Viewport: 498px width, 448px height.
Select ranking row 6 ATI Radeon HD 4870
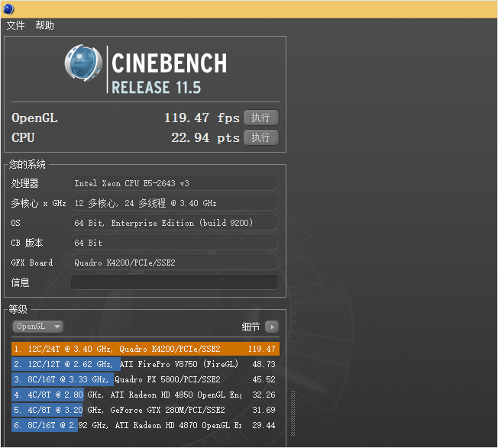tap(145, 425)
